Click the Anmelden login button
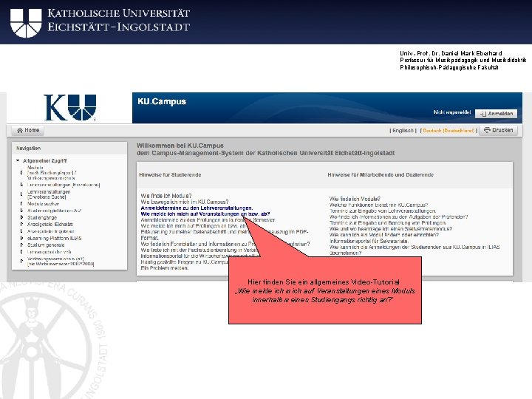The width and height of the screenshot is (532, 399). click(x=496, y=114)
